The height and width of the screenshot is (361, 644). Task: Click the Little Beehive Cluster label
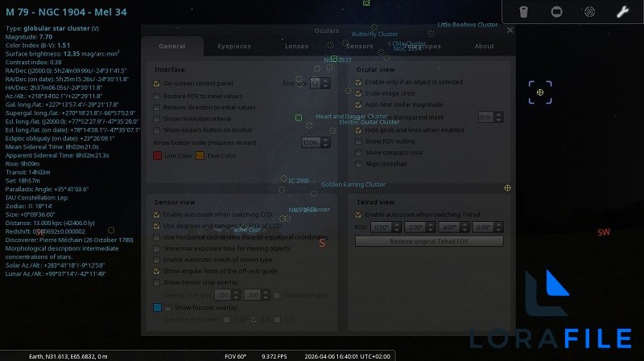click(468, 25)
